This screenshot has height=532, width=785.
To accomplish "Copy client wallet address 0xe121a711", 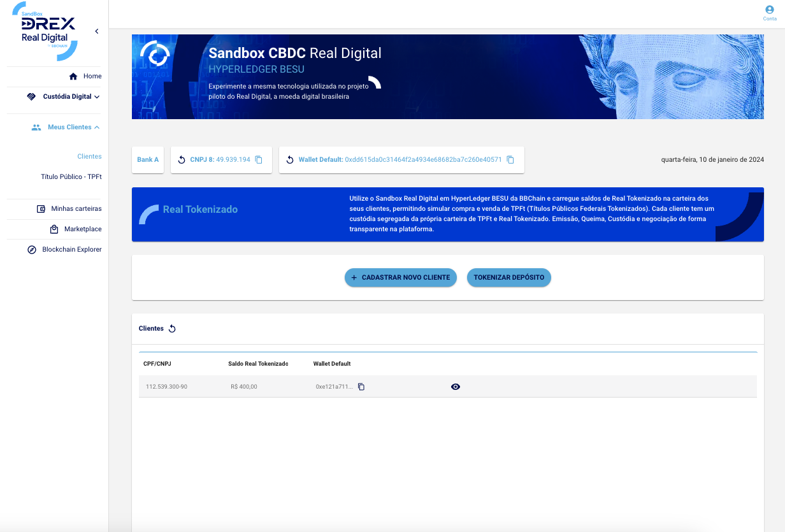I will pyautogui.click(x=361, y=387).
